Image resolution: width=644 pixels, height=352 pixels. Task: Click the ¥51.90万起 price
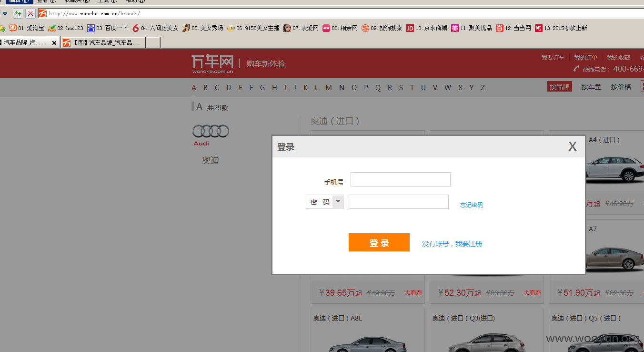pos(579,292)
